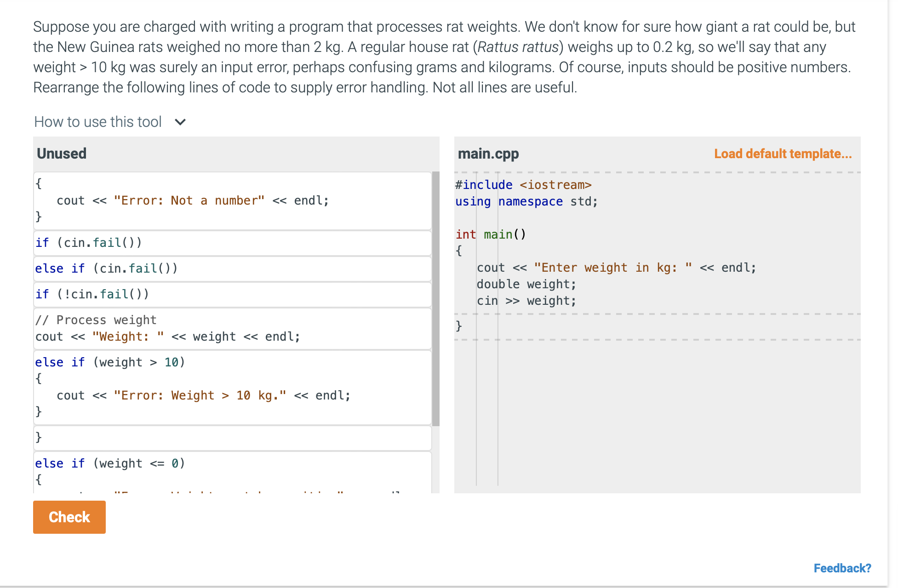The image size is (898, 588).
Task: Click the closing brace in main.cpp
Action: [x=459, y=326]
